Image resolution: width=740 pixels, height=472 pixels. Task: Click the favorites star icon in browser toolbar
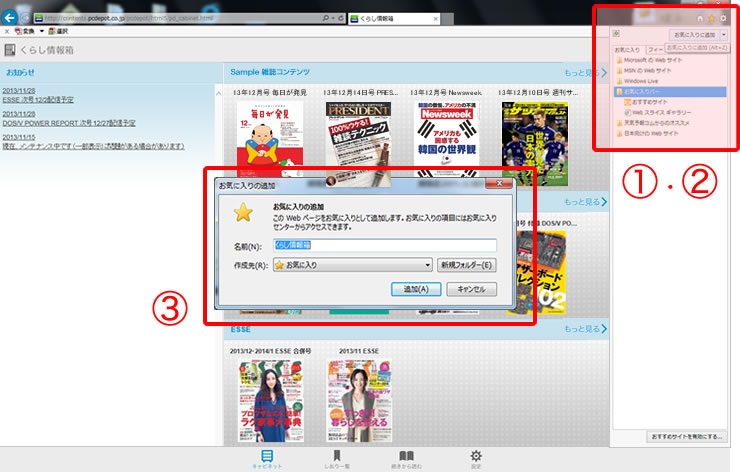pyautogui.click(x=711, y=19)
